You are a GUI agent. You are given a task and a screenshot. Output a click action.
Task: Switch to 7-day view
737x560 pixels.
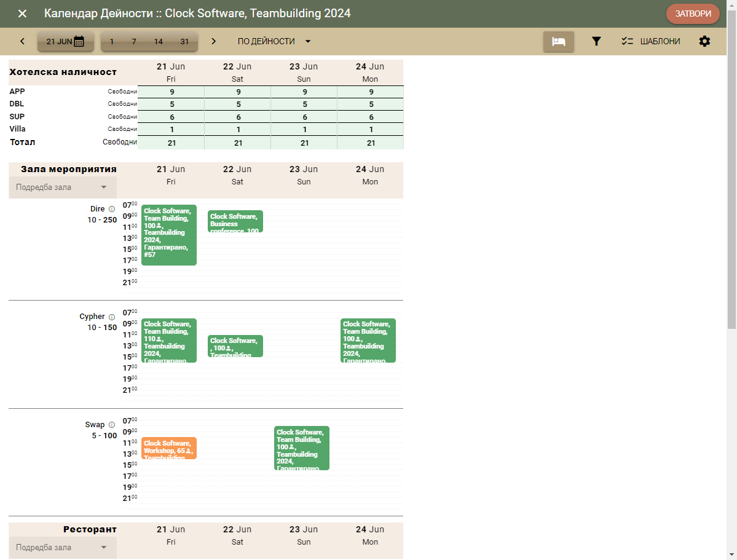point(134,41)
